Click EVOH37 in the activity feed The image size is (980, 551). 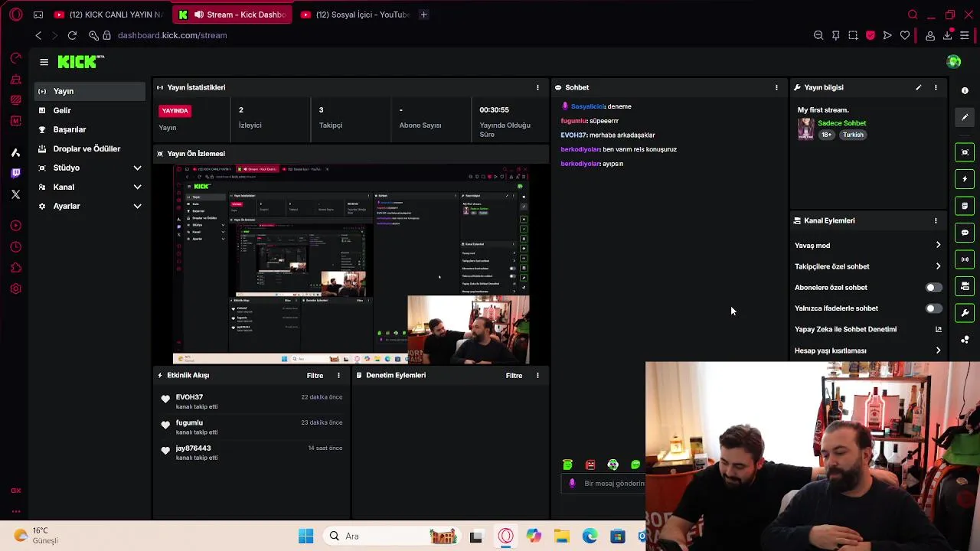pyautogui.click(x=189, y=397)
